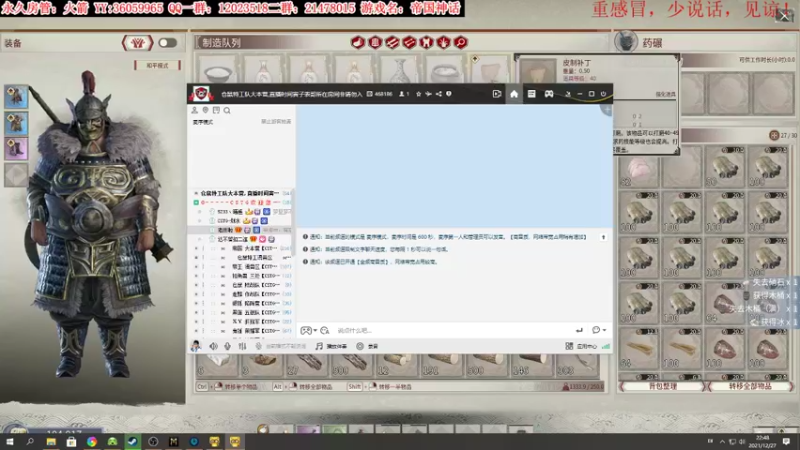
Task: Click the network signal strength indicator
Action: [606, 346]
